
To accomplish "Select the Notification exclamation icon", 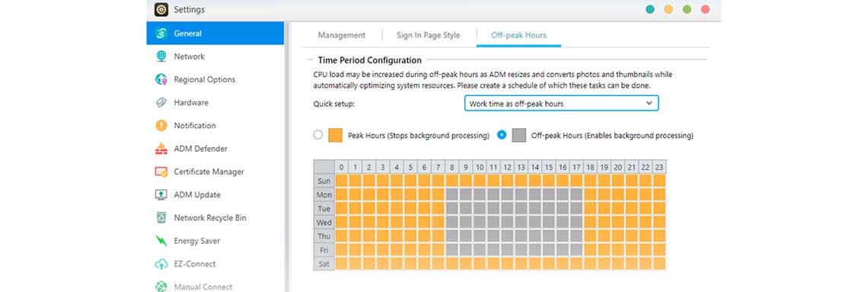I will pos(161,125).
